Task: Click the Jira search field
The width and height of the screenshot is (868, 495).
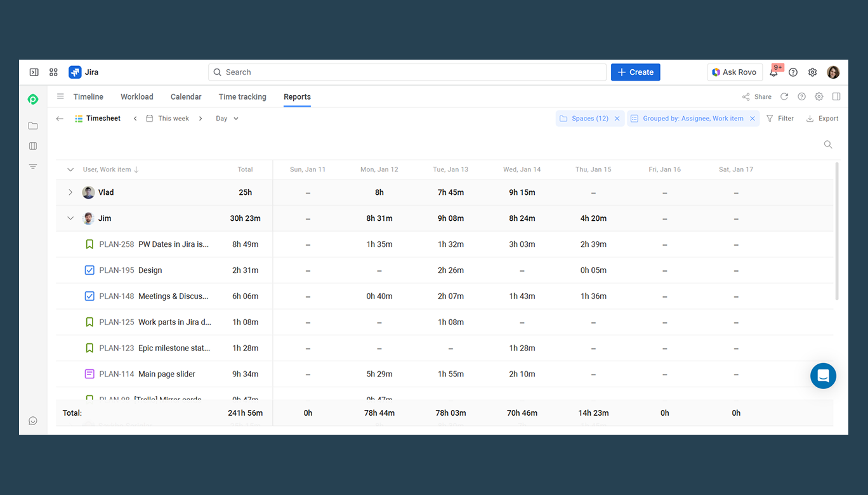Action: tap(407, 72)
